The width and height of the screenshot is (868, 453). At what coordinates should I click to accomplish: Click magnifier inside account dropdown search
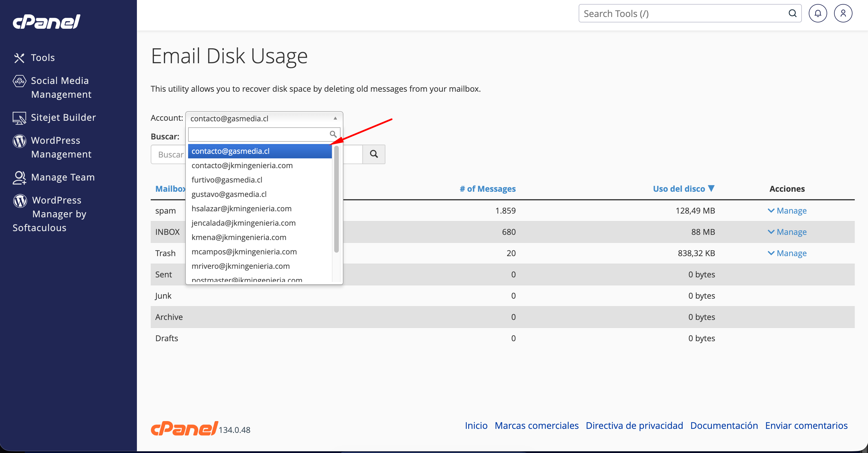tap(333, 135)
